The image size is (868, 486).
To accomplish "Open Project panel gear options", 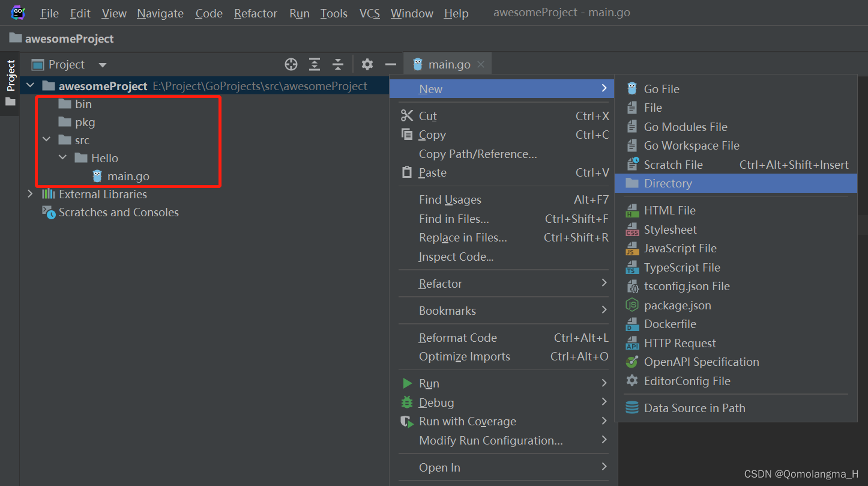I will (367, 64).
